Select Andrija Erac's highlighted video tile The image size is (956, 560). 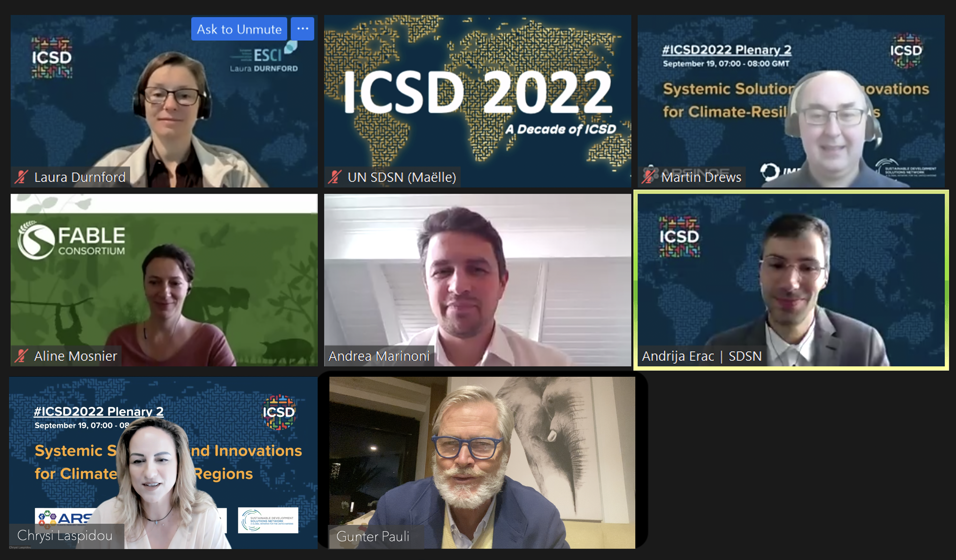[x=791, y=280]
